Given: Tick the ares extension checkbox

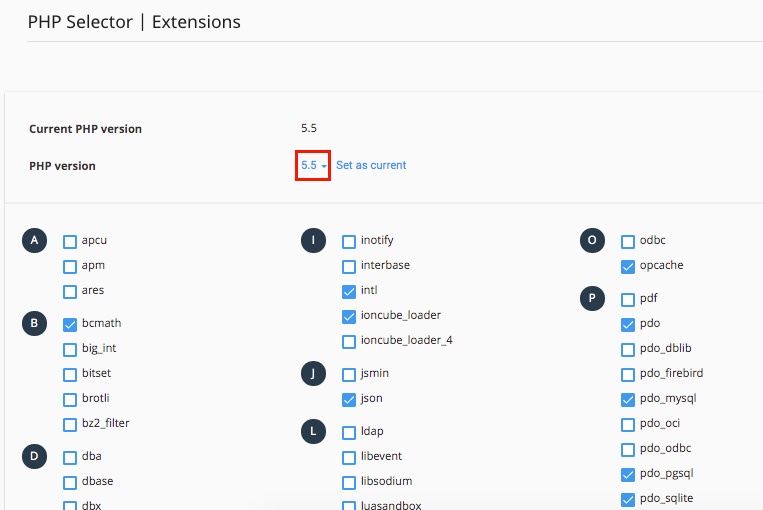Looking at the screenshot, I should 70,291.
